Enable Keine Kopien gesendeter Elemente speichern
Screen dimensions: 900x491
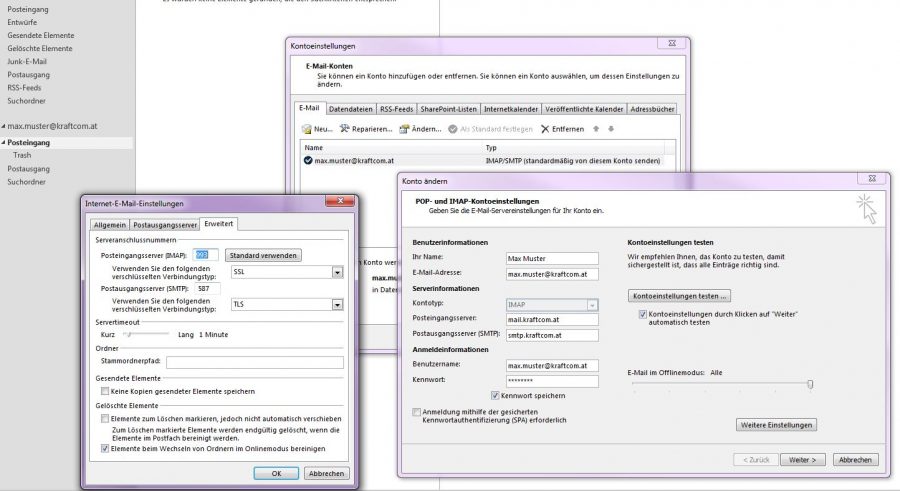[x=105, y=391]
